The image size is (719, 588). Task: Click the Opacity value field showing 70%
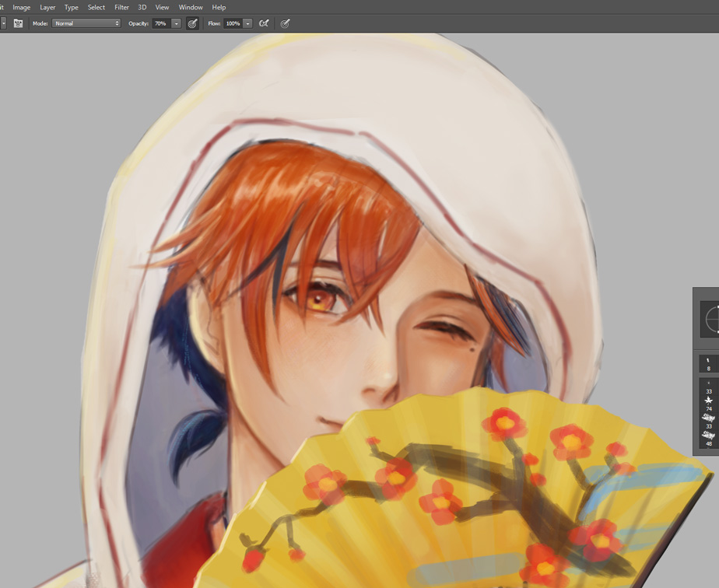(161, 23)
